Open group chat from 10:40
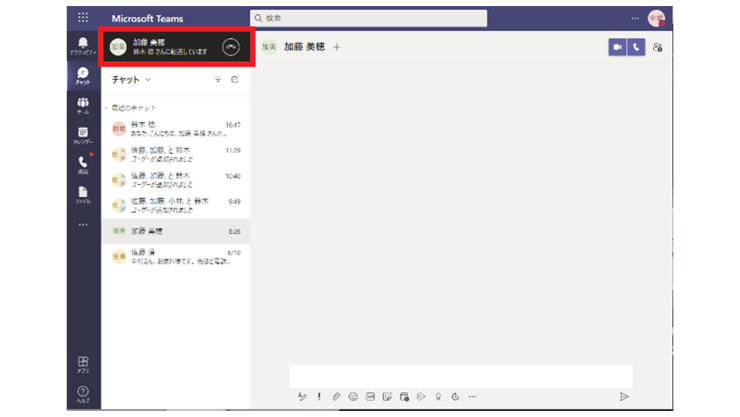This screenshot has height=417, width=740. (176, 180)
